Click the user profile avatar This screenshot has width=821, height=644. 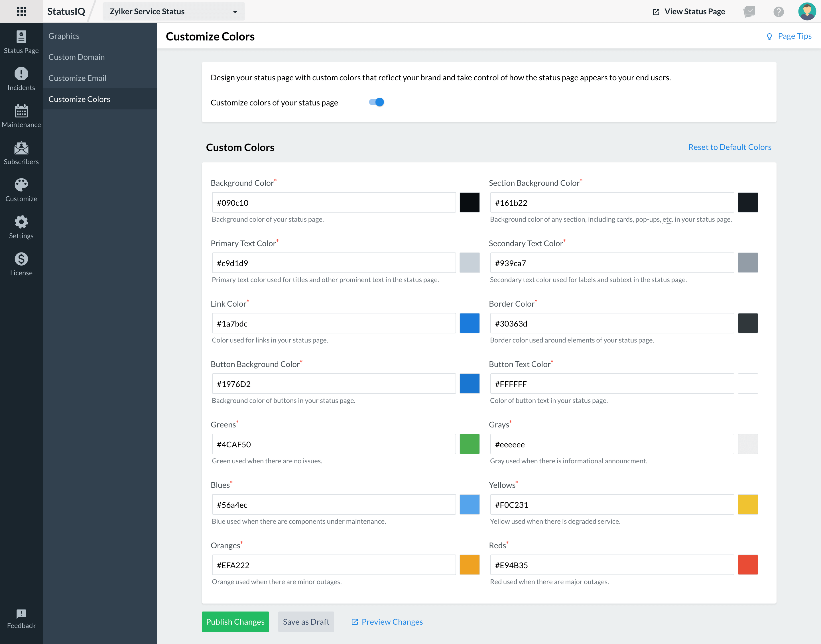(x=807, y=11)
